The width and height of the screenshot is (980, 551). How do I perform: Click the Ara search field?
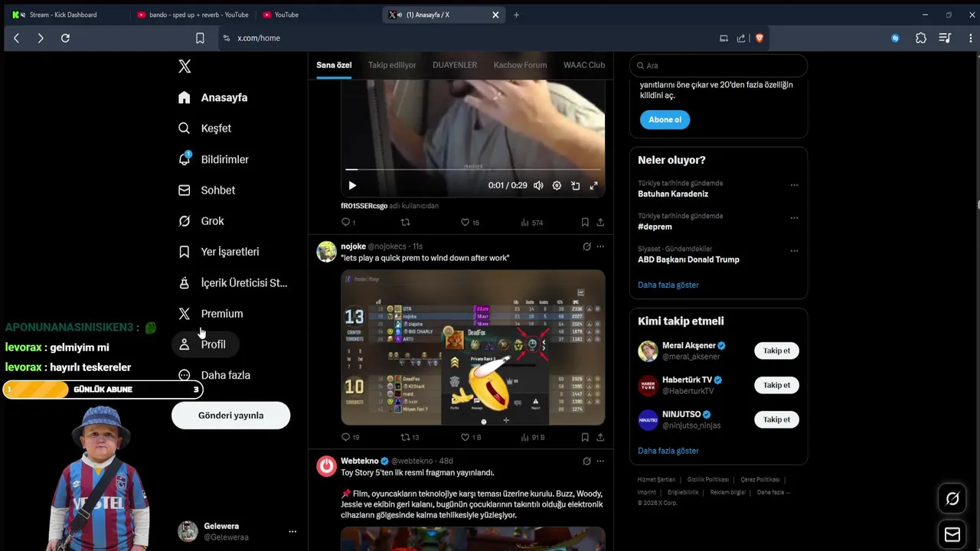[718, 66]
